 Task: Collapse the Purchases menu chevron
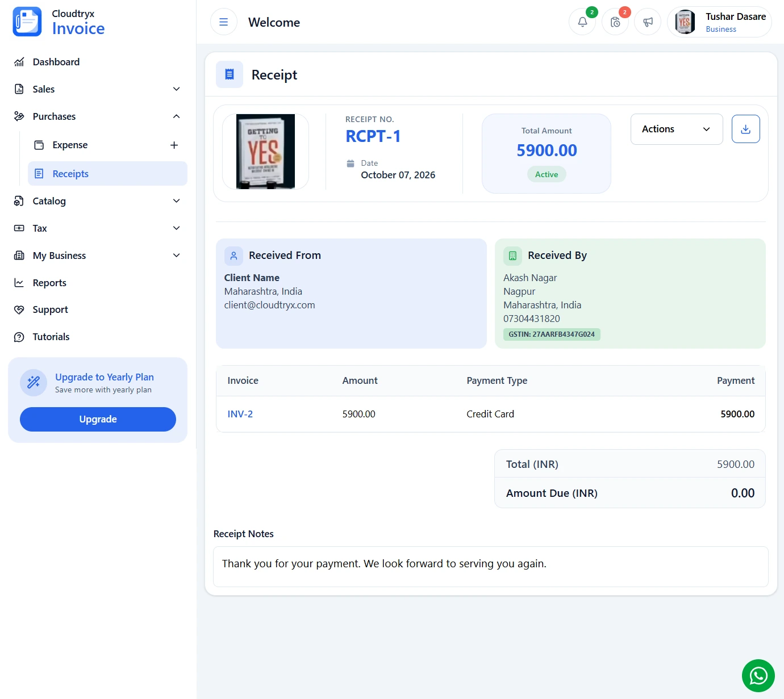pyautogui.click(x=177, y=116)
